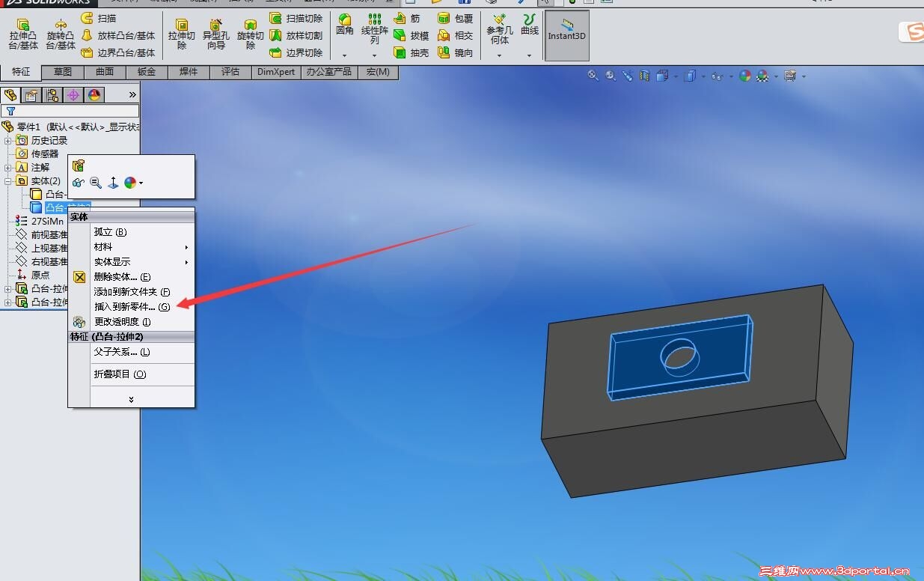Select the 拉伸凸台/基体 extrude boss tool

[x=22, y=34]
